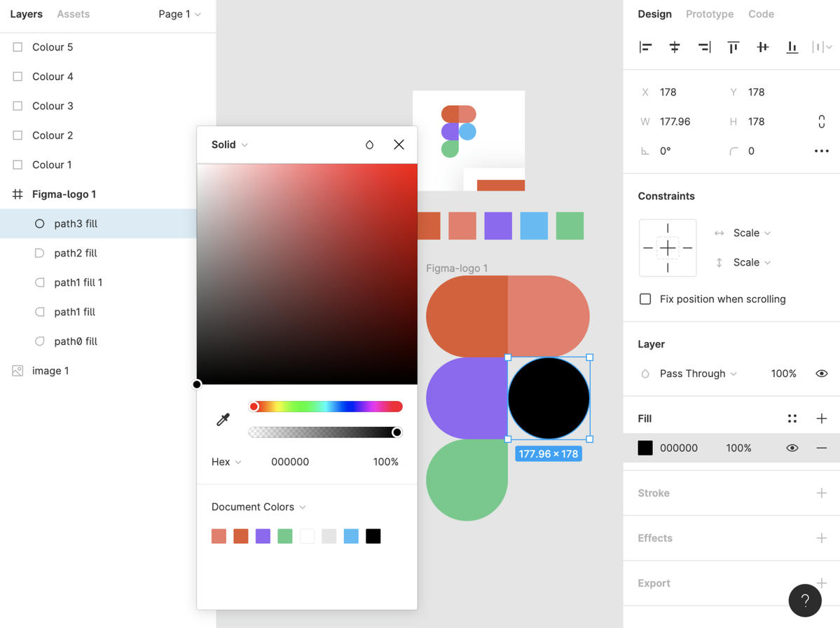Open the Solid fill type dropdown
840x628 pixels.
point(229,144)
